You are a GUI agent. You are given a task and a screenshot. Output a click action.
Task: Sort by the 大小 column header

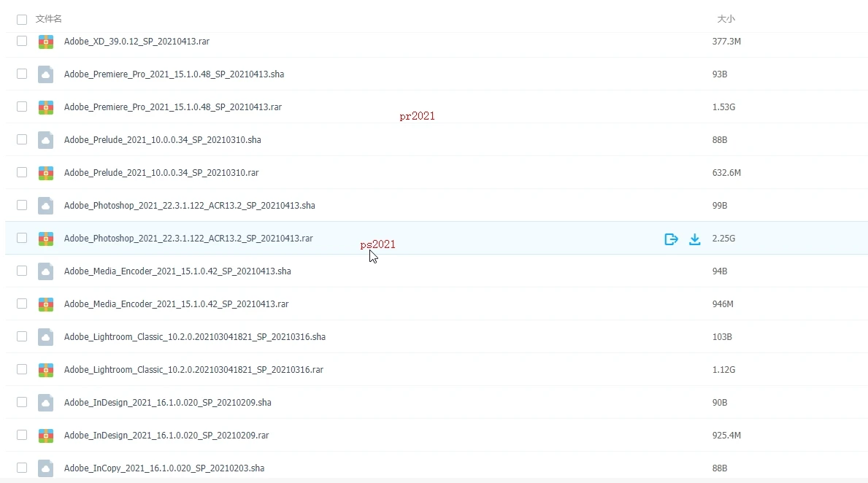[x=726, y=19]
